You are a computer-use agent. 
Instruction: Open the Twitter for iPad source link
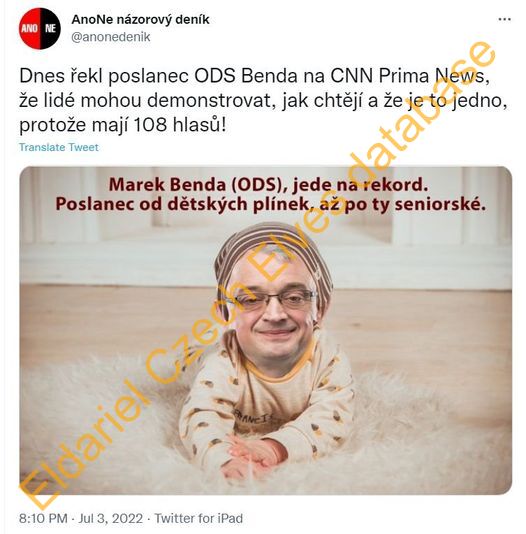pos(199,518)
